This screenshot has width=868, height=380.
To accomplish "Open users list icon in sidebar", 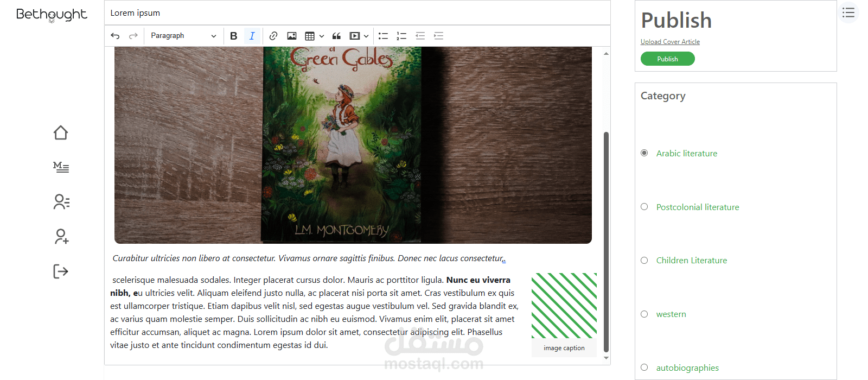I will [x=61, y=202].
